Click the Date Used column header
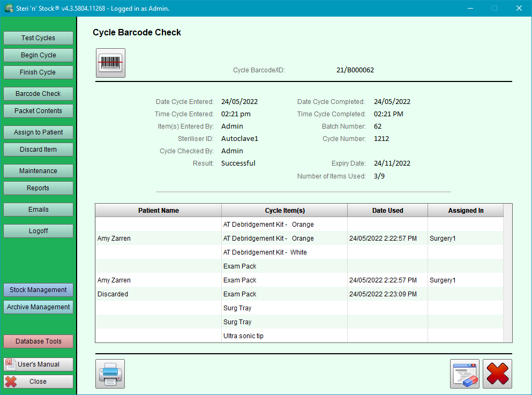 coord(388,211)
